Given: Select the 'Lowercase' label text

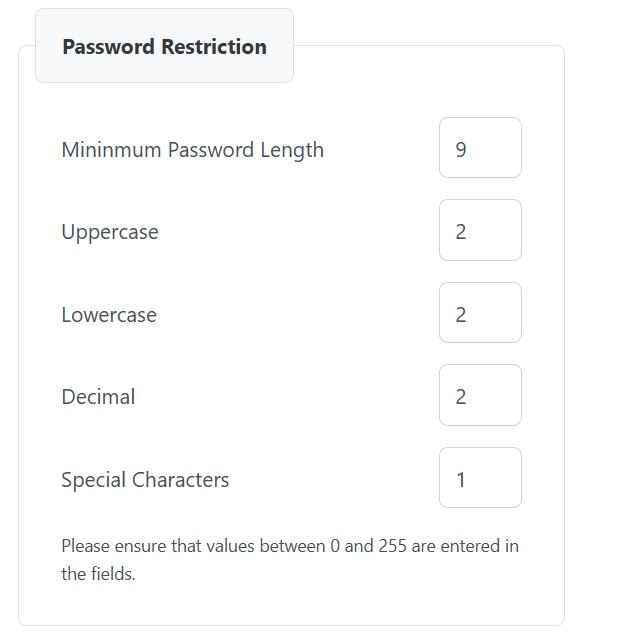Looking at the screenshot, I should pos(109,315).
